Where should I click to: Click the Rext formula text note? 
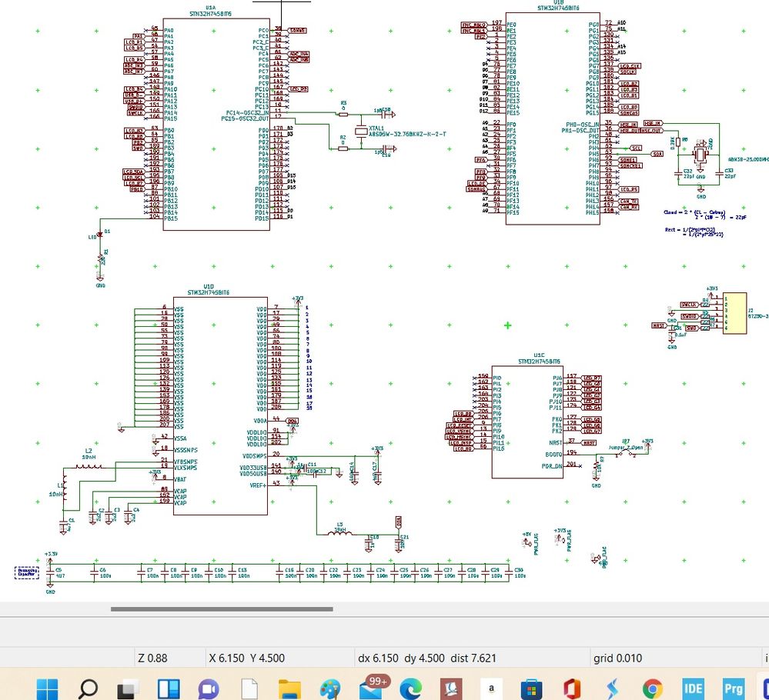pyautogui.click(x=694, y=232)
